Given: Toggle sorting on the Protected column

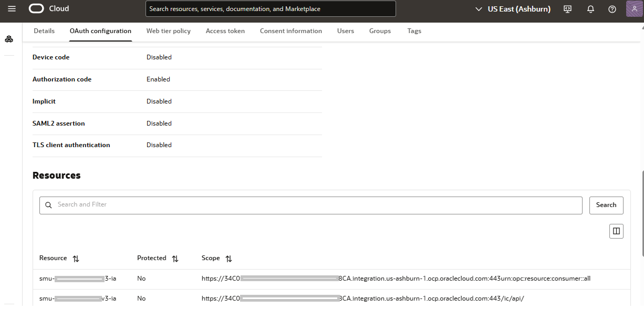Looking at the screenshot, I should pos(175,259).
